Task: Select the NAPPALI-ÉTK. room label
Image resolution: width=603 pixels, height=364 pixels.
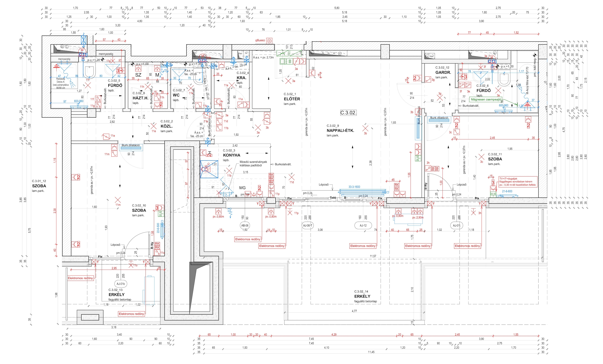Action: (x=340, y=131)
